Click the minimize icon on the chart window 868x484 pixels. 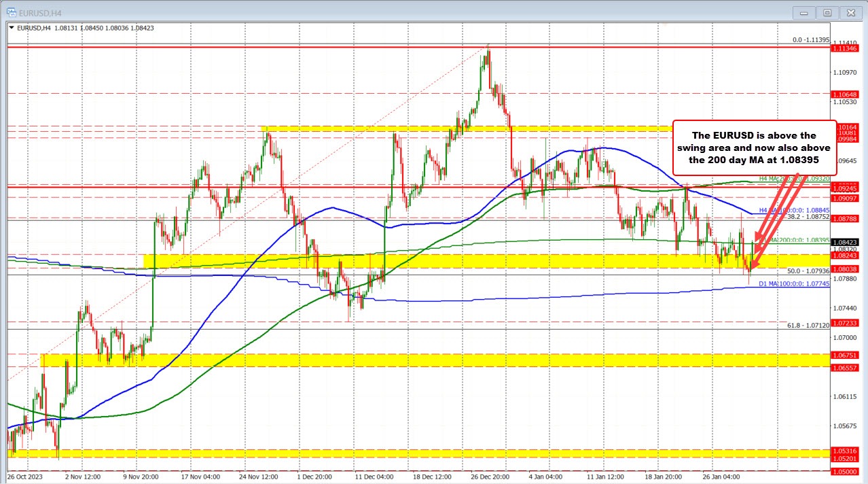(803, 12)
